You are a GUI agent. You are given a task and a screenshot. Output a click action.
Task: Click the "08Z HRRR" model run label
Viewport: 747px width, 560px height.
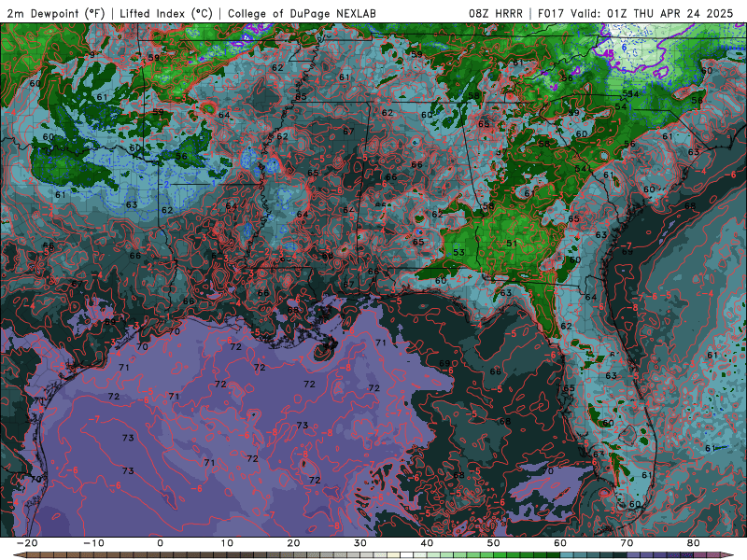496,13
